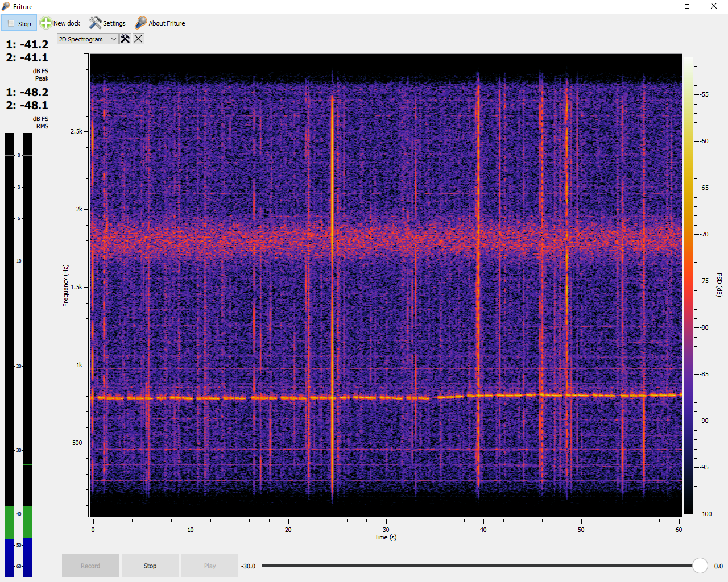
Task: Click the PSD color scale bar
Action: pyautogui.click(x=688, y=284)
